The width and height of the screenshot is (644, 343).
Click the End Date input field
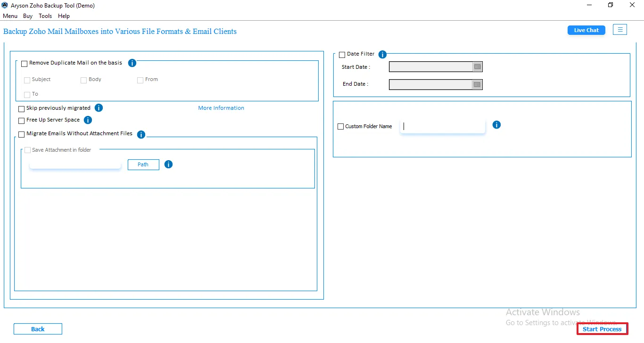tap(430, 84)
